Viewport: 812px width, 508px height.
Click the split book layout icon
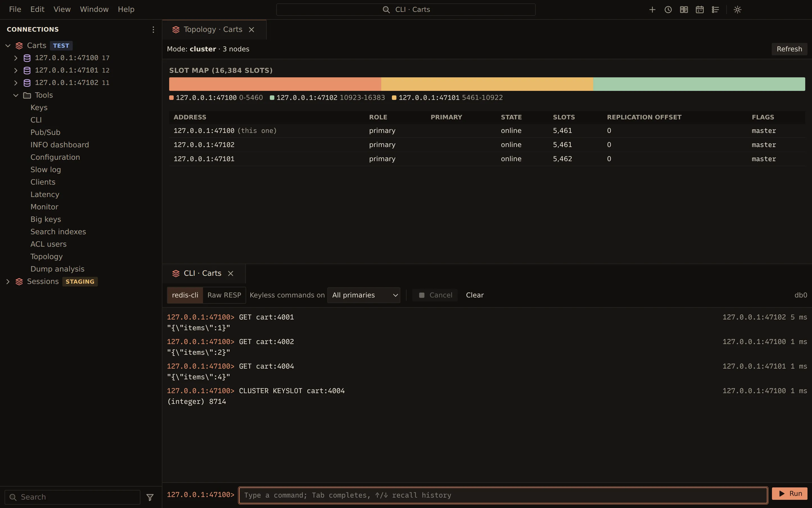pyautogui.click(x=684, y=9)
